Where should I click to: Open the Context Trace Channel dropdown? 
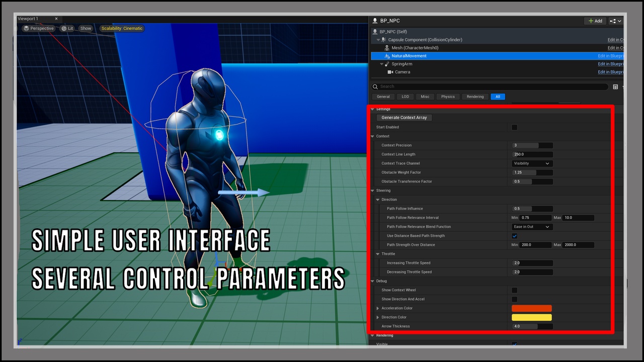click(532, 163)
